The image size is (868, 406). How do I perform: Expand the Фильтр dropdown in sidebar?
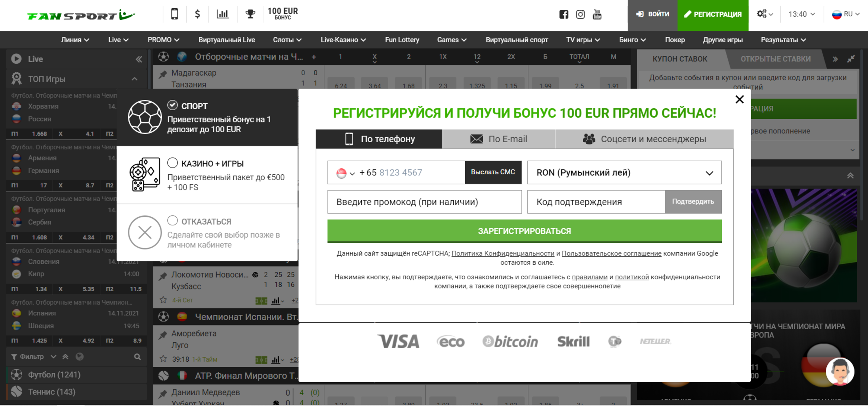point(33,357)
